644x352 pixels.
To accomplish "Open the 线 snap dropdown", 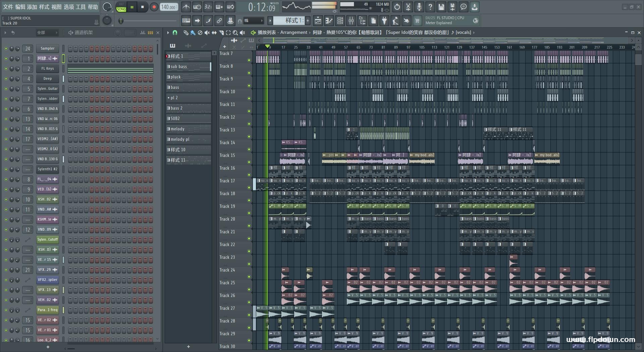I will tap(253, 21).
